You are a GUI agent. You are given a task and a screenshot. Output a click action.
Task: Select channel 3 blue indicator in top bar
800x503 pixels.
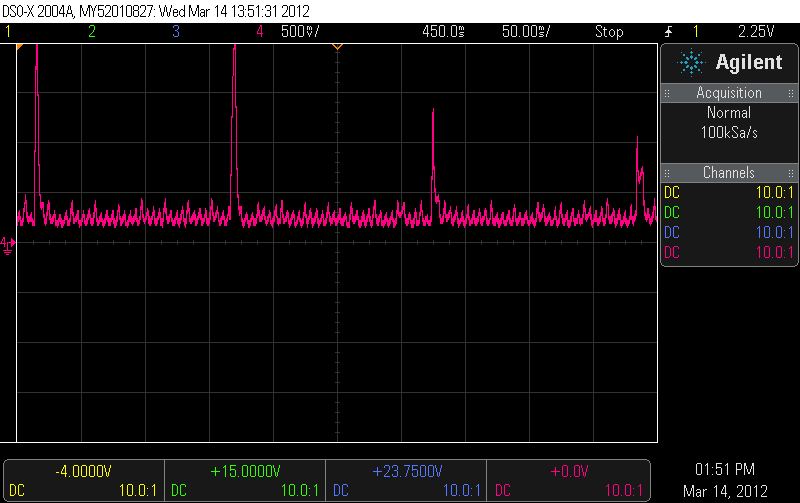pyautogui.click(x=176, y=32)
